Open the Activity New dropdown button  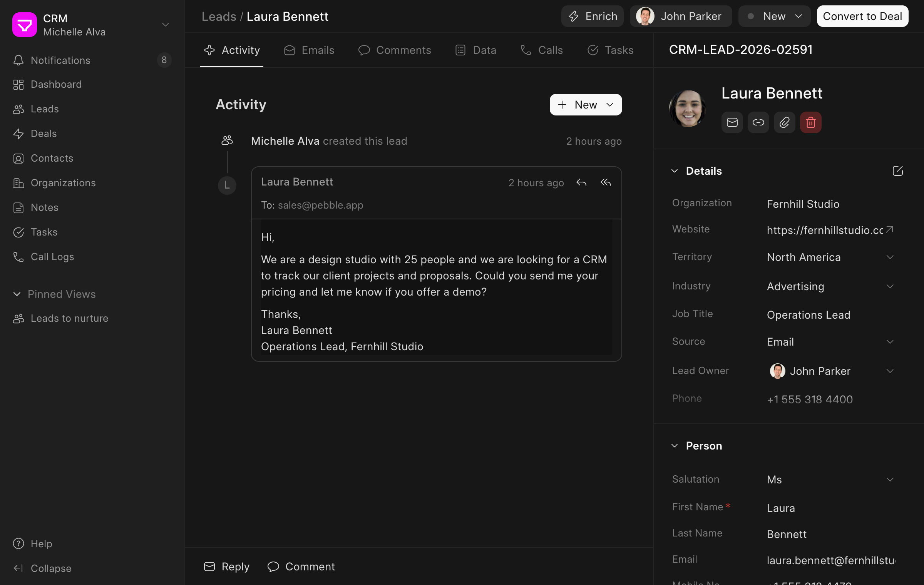586,105
